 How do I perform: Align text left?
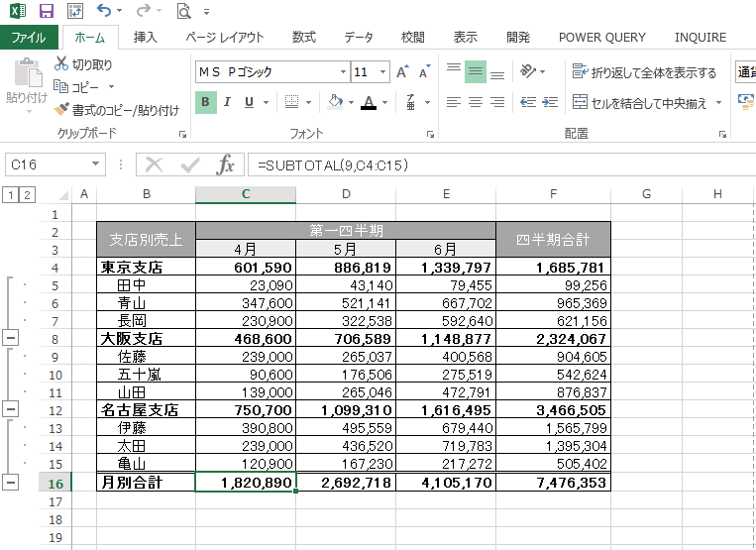[x=453, y=102]
